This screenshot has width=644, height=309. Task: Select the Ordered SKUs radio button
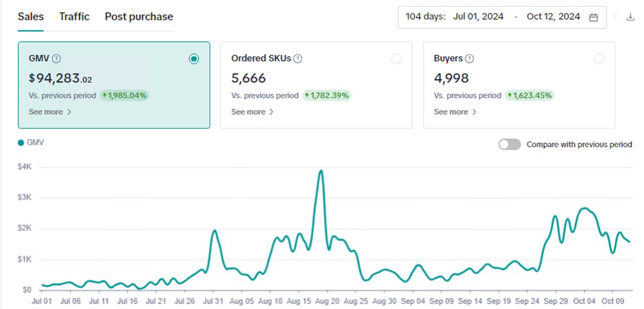tap(396, 59)
